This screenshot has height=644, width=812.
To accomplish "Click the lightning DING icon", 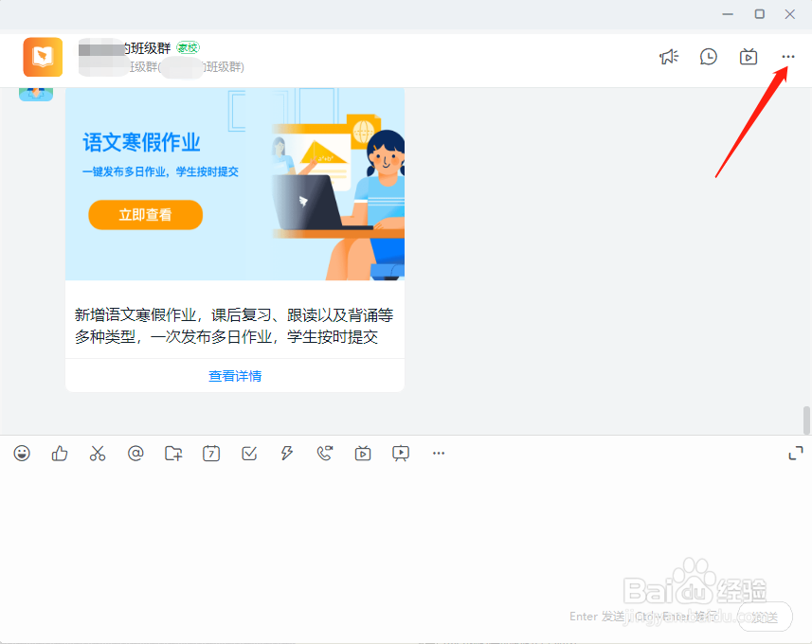I will 287,454.
